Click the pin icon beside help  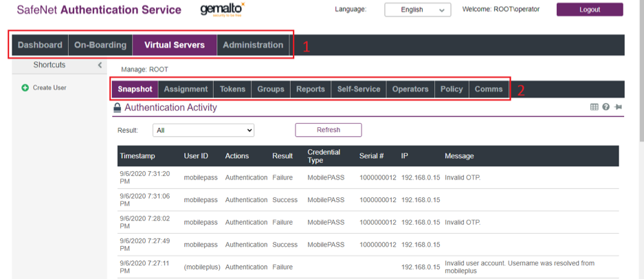(618, 107)
